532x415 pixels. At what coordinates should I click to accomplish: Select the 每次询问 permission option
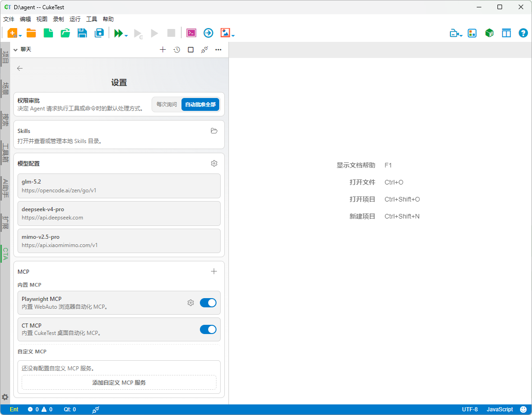(167, 104)
